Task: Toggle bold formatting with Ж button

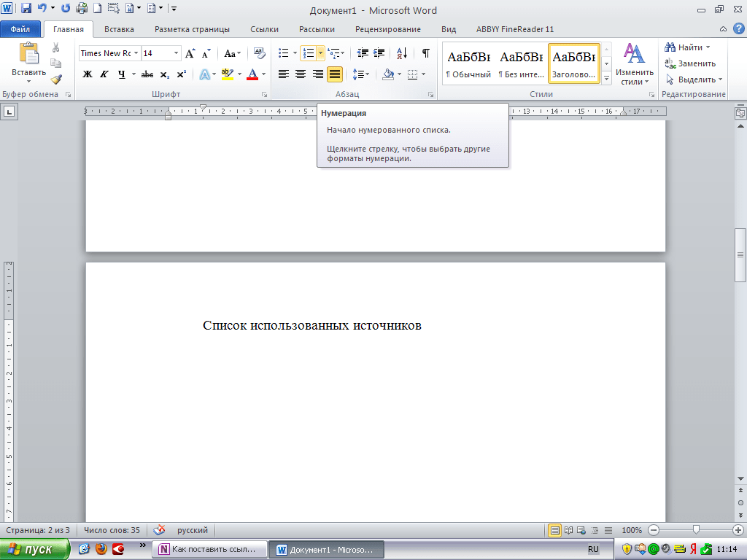Action: [x=88, y=74]
